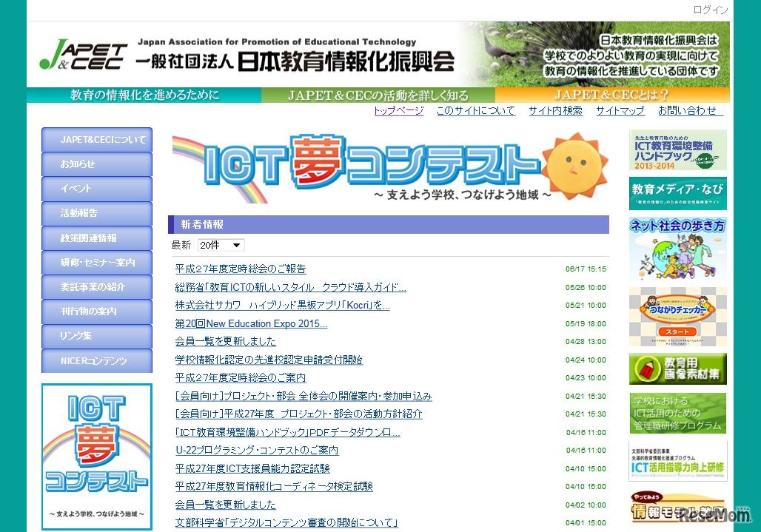Select 活動報告 sidebar menu

click(x=97, y=213)
